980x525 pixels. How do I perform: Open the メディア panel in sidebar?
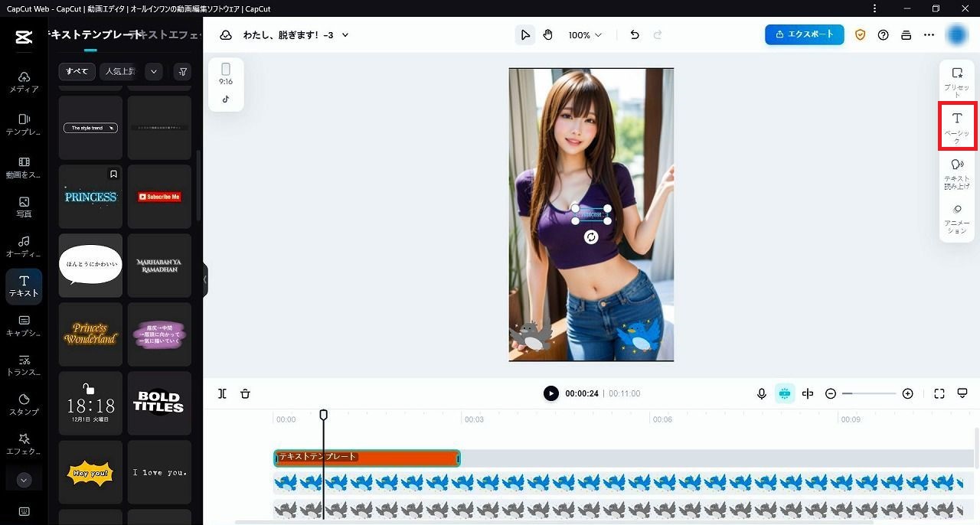pyautogui.click(x=24, y=82)
